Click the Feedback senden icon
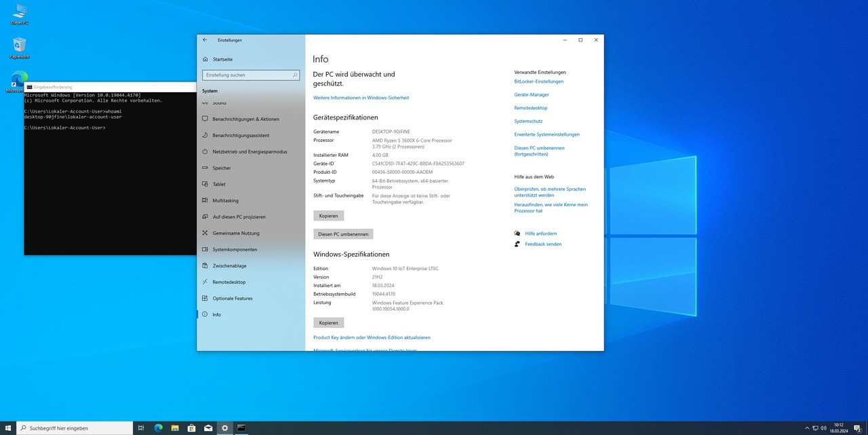The image size is (868, 435). 517,244
